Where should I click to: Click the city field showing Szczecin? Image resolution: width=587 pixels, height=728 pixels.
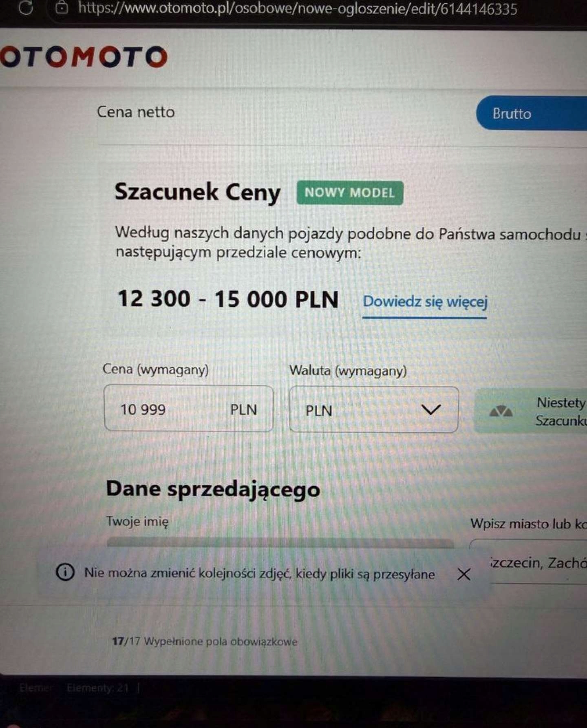point(538,563)
